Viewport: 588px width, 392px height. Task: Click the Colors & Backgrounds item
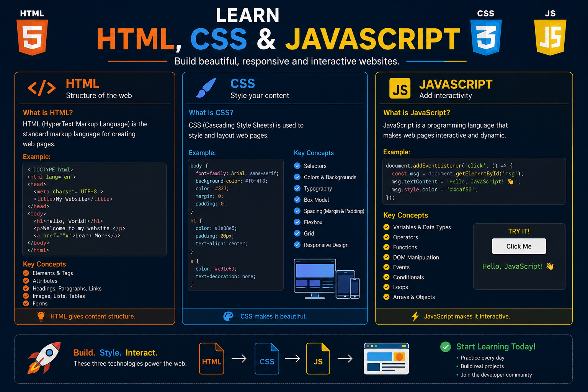coord(330,177)
